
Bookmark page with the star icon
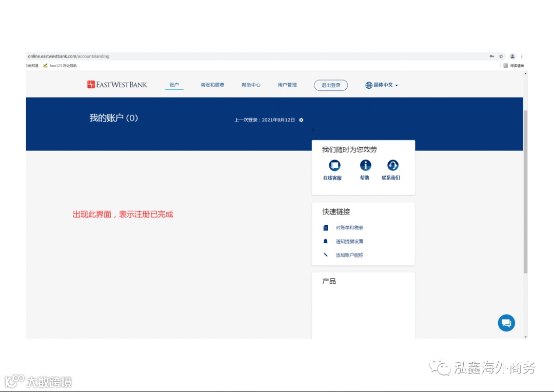(501, 56)
